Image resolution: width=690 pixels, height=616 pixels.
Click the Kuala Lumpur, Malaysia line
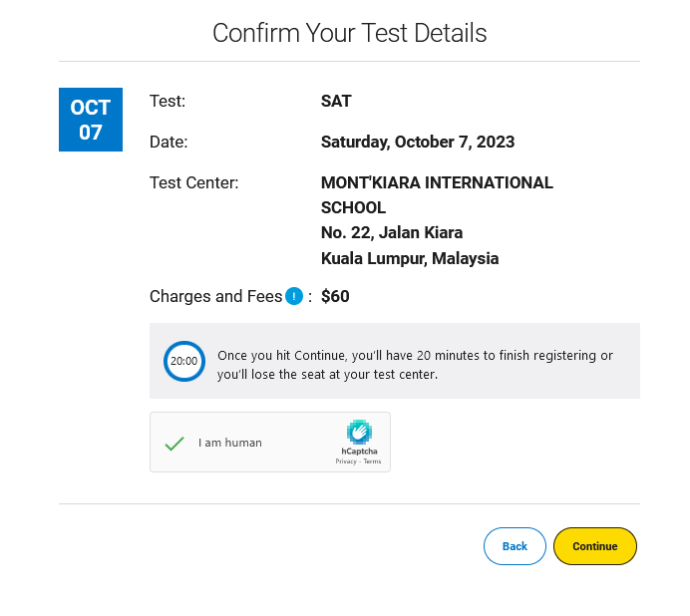pos(410,258)
